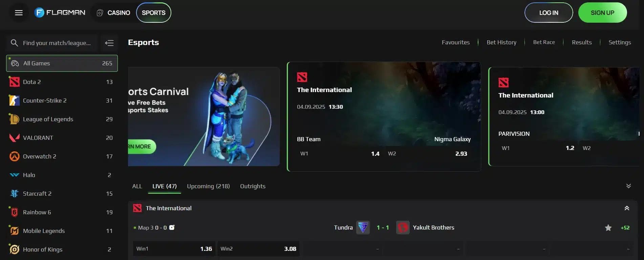Collapse The International league section
The width and height of the screenshot is (644, 260).
click(x=627, y=208)
